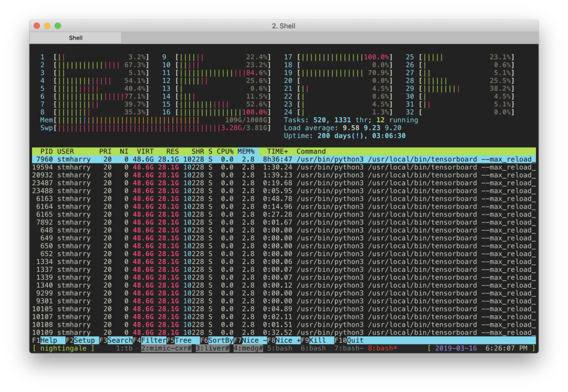Select F3 Search in htop footer

coord(116,340)
